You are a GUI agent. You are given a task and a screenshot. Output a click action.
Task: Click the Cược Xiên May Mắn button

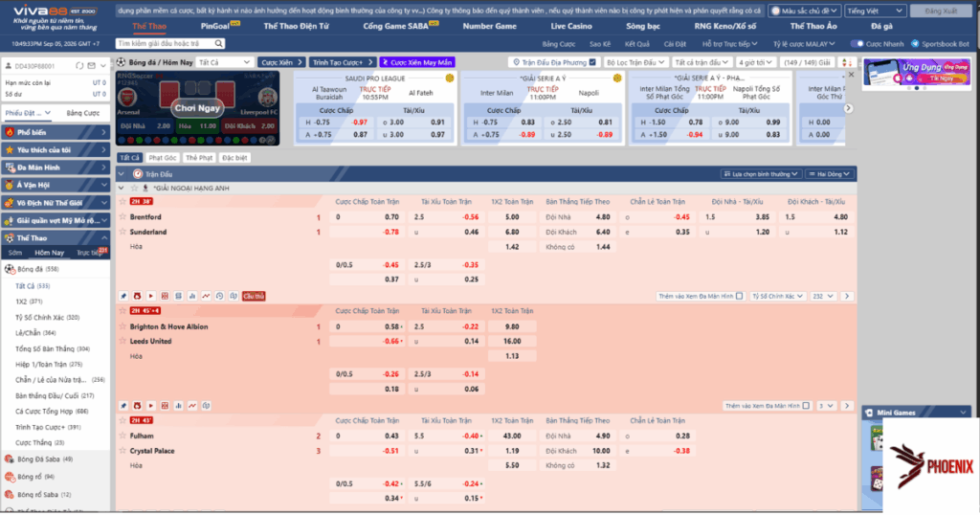coord(417,62)
